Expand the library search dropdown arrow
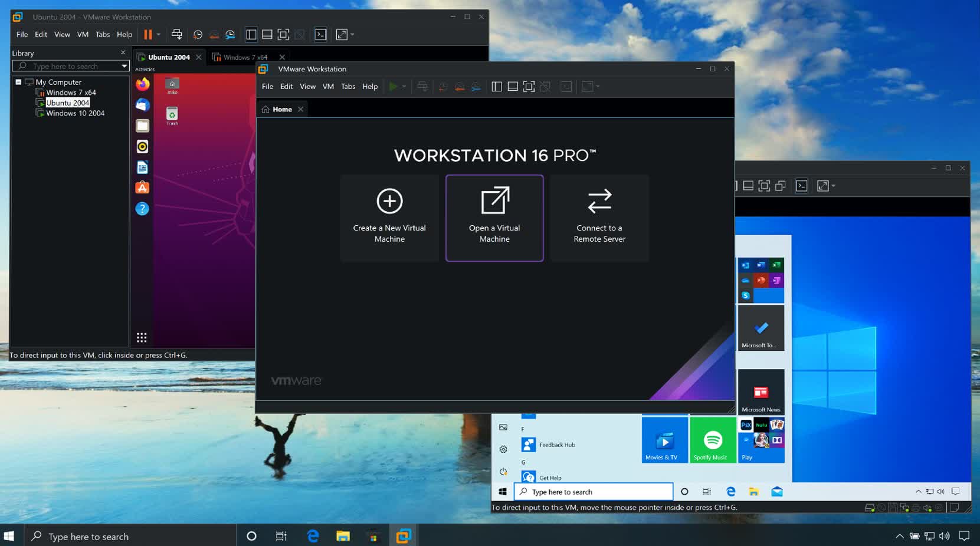 pos(124,66)
